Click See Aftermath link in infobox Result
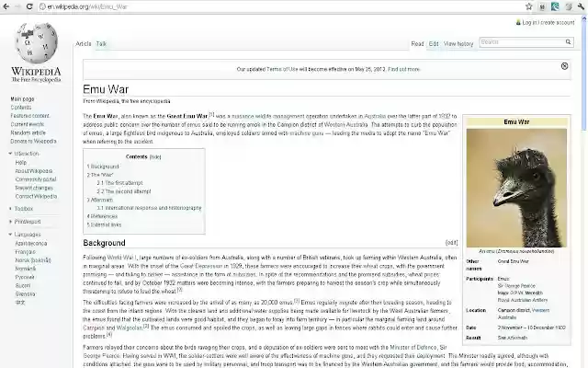 pyautogui.click(x=513, y=338)
